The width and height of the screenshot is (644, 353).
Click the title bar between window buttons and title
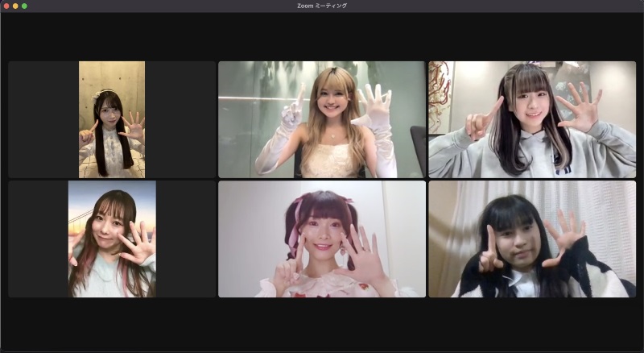161,6
